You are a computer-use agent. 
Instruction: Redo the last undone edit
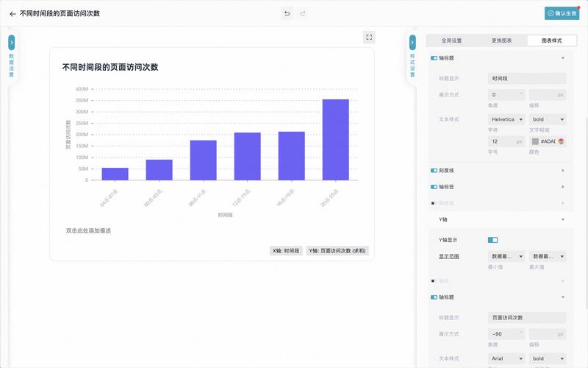click(303, 13)
